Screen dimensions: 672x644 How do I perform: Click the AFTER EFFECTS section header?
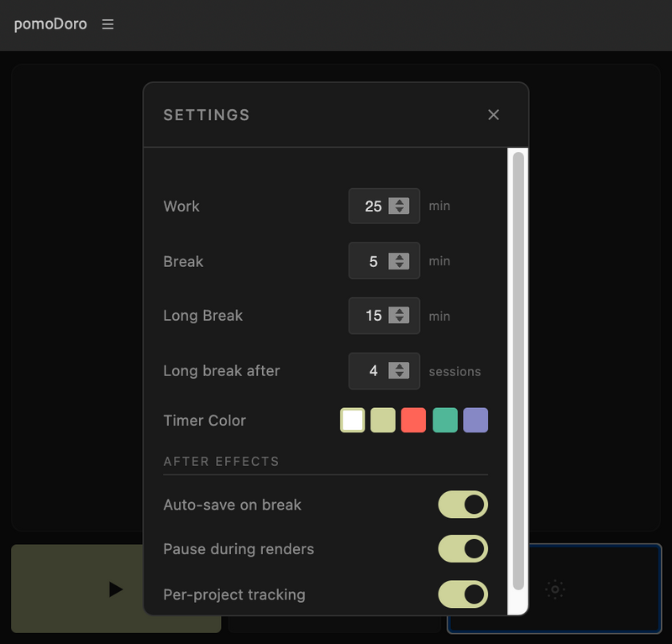click(221, 462)
